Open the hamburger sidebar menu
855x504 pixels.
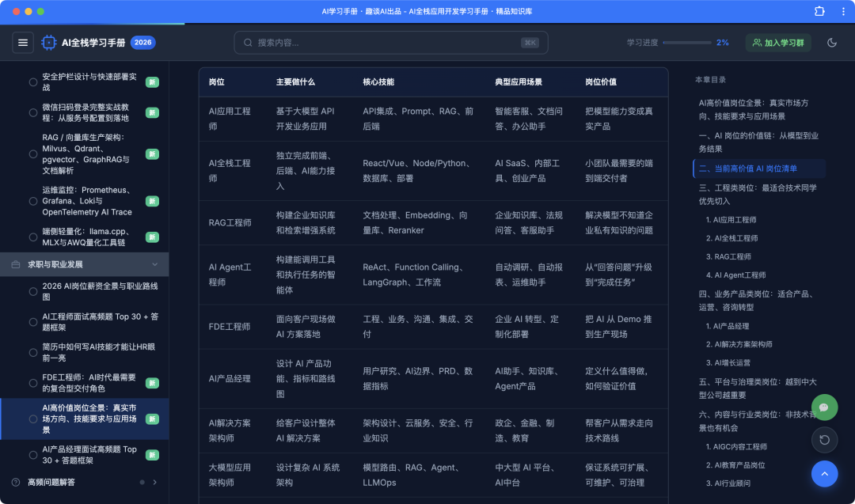tap(23, 43)
